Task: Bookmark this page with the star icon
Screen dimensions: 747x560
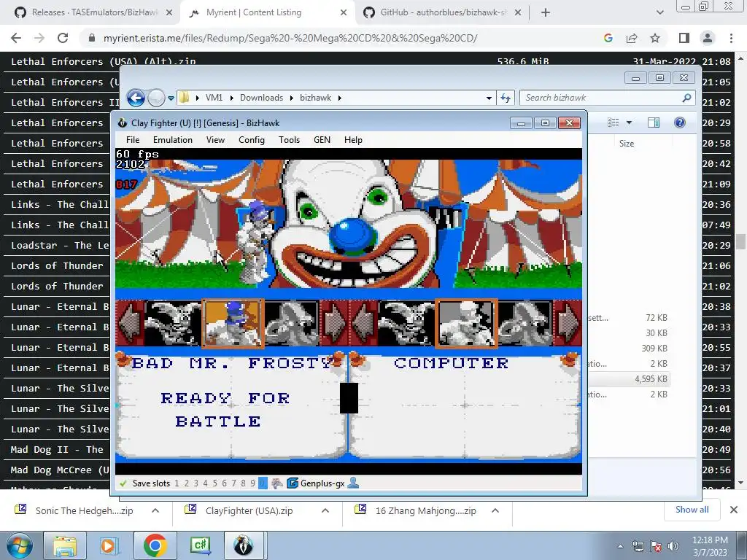Action: (x=655, y=38)
